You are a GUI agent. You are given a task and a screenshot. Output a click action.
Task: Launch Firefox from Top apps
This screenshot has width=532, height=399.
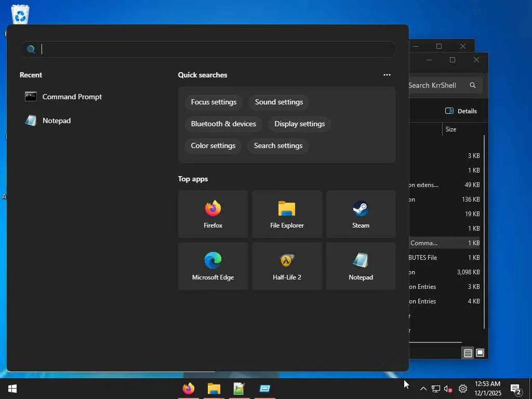click(213, 214)
